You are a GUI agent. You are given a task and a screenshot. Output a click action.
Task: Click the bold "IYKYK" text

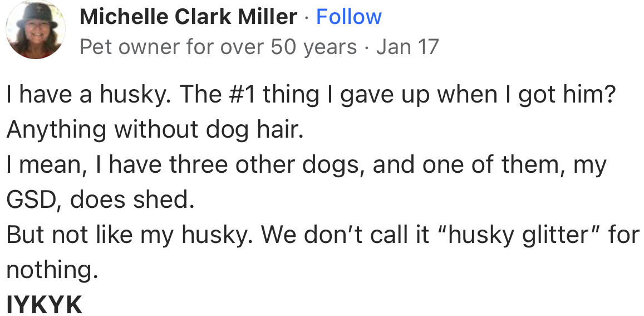pyautogui.click(x=44, y=305)
